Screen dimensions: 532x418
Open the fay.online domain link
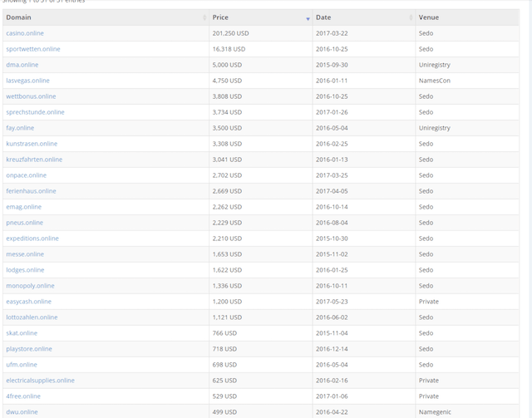pyautogui.click(x=21, y=128)
